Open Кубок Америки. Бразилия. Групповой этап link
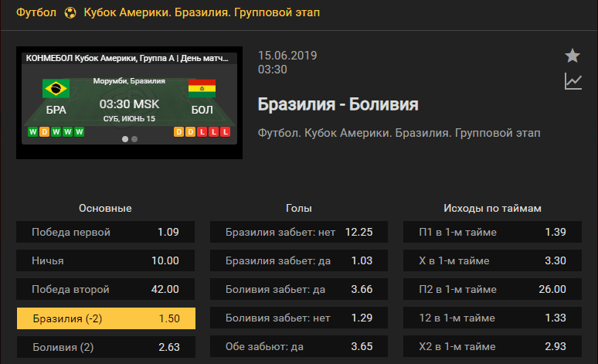598x364 pixels. pos(202,12)
